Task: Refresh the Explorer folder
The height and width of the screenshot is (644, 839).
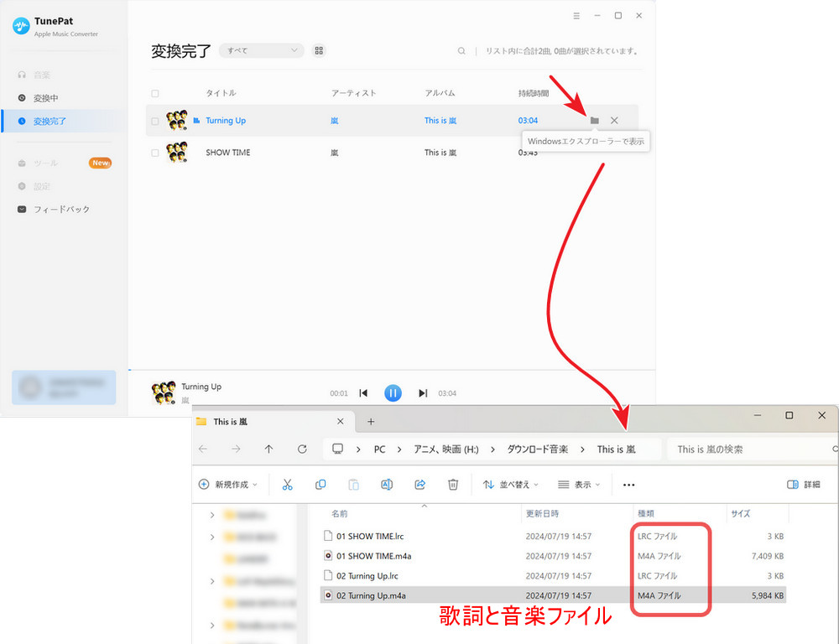Action: [302, 449]
